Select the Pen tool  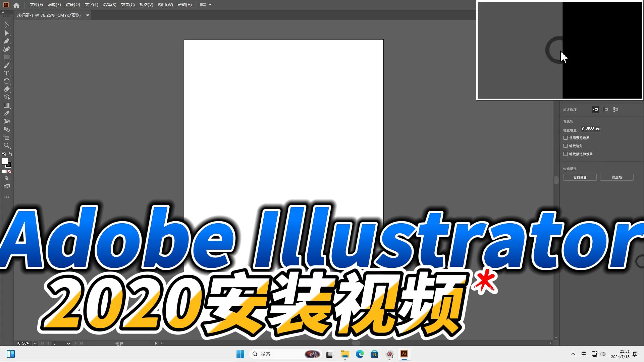pos(6,41)
